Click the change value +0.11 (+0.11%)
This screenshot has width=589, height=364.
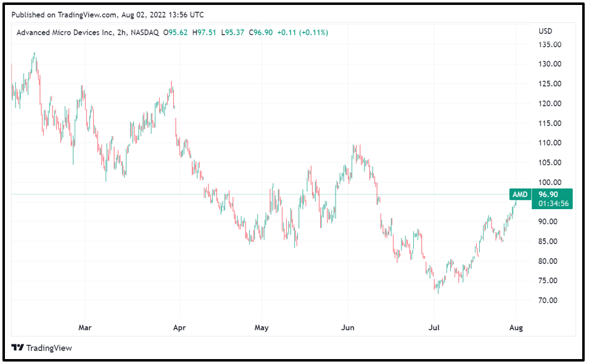pos(303,33)
